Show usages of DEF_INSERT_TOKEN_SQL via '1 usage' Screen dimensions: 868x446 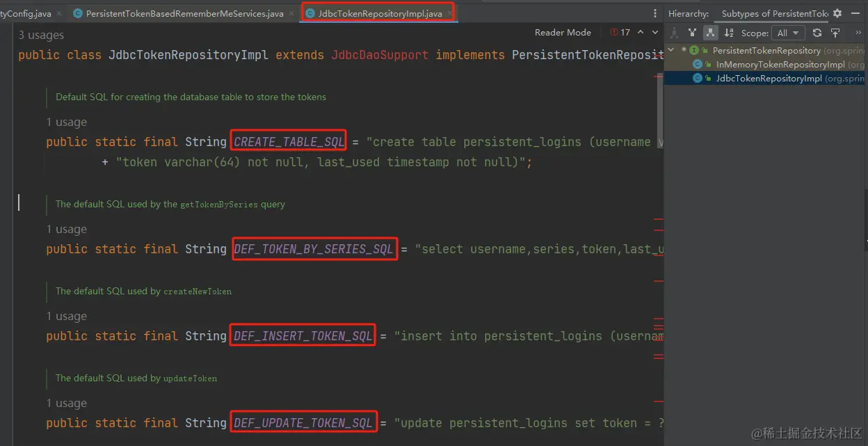tap(67, 316)
